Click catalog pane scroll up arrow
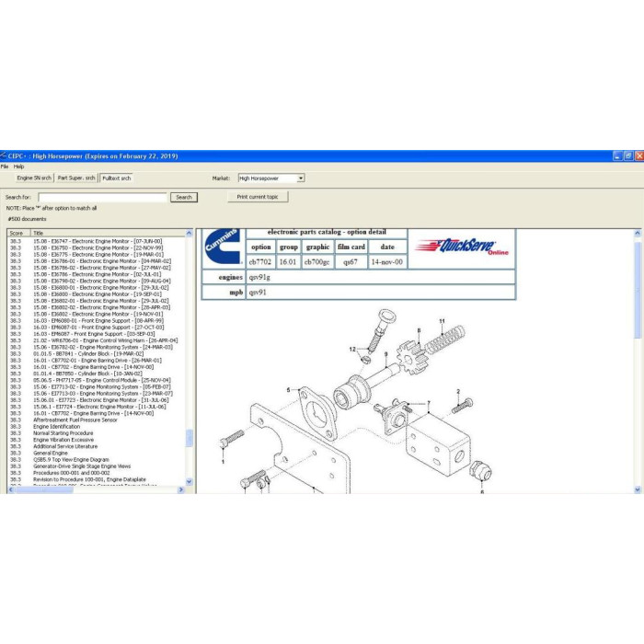 coord(638,234)
